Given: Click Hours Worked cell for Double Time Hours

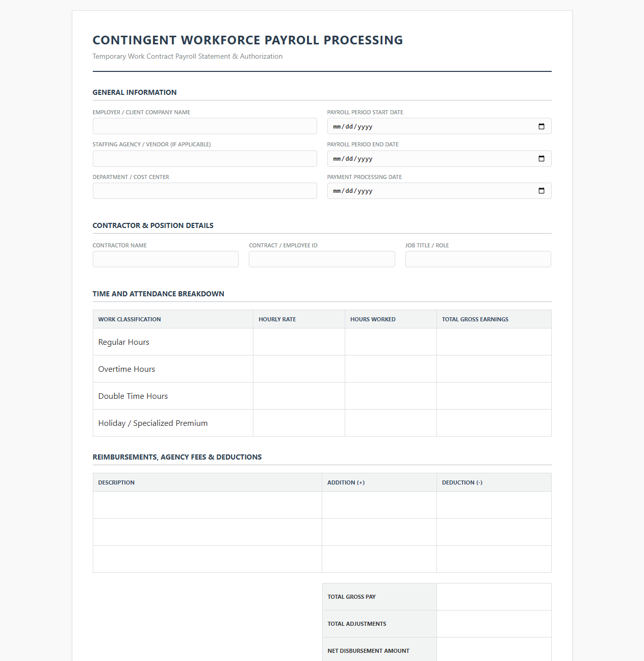Looking at the screenshot, I should 391,396.
